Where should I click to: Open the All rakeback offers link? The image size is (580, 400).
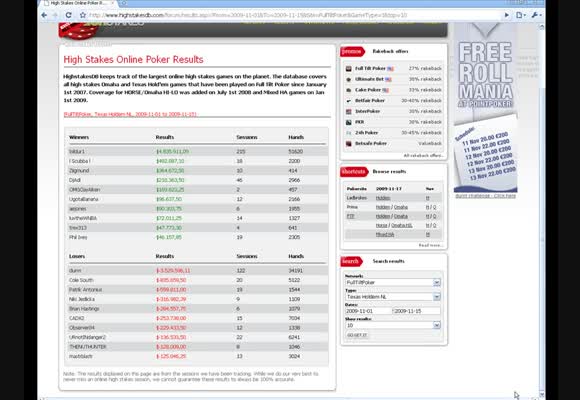click(423, 155)
